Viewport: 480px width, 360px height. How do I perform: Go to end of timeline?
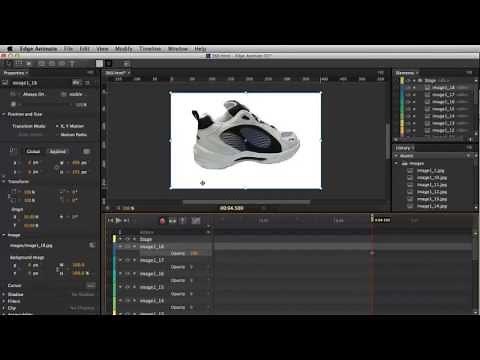click(126, 220)
